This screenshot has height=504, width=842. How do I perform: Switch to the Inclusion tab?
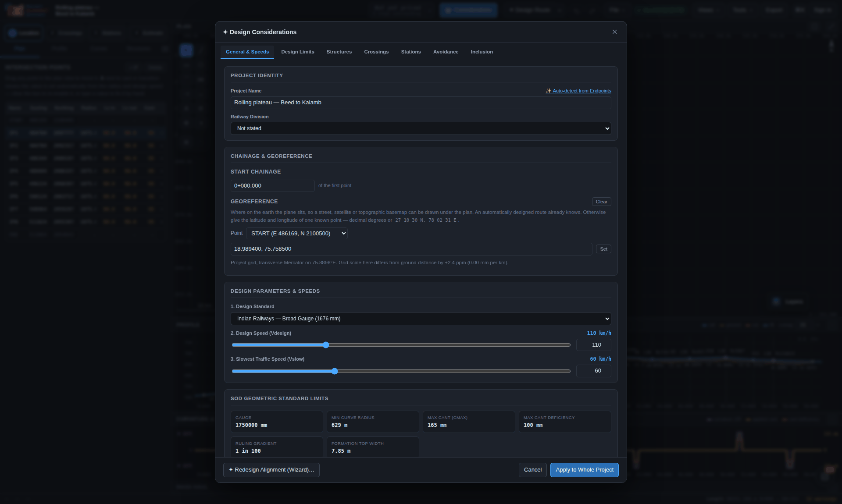482,52
